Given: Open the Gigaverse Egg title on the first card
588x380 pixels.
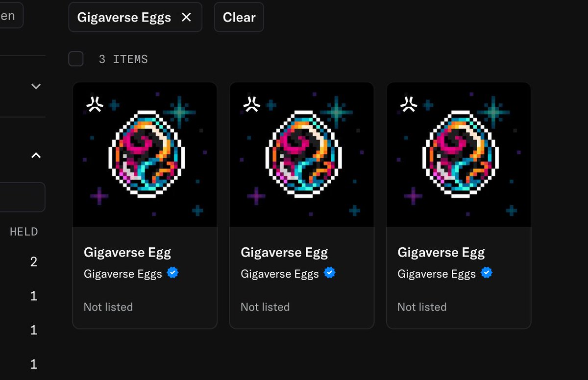Looking at the screenshot, I should click(x=127, y=253).
